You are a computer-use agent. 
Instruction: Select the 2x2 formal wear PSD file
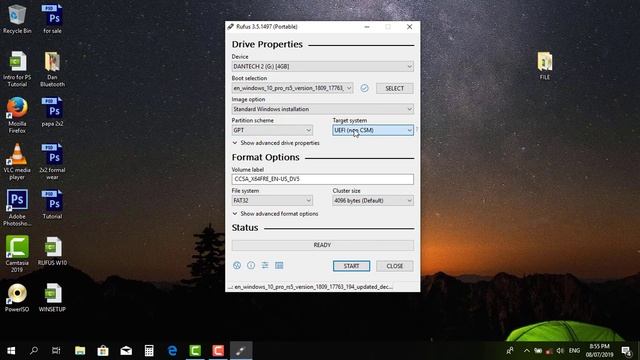[53, 162]
